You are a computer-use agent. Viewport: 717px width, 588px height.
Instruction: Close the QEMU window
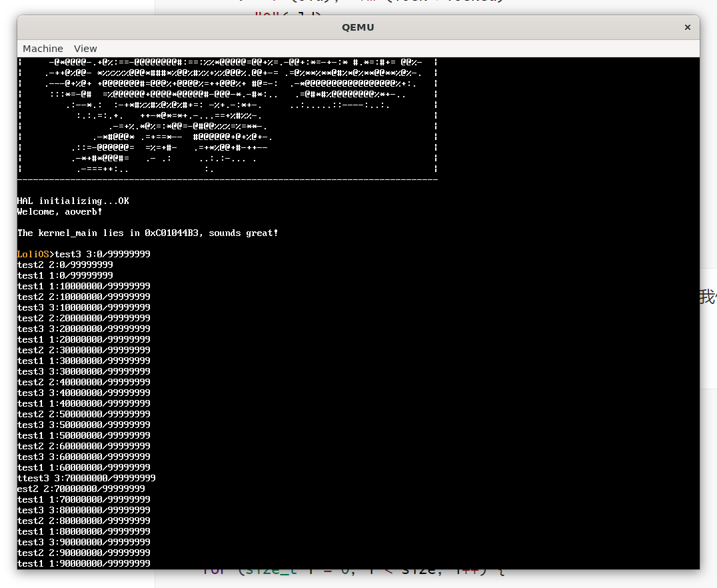pyautogui.click(x=687, y=27)
